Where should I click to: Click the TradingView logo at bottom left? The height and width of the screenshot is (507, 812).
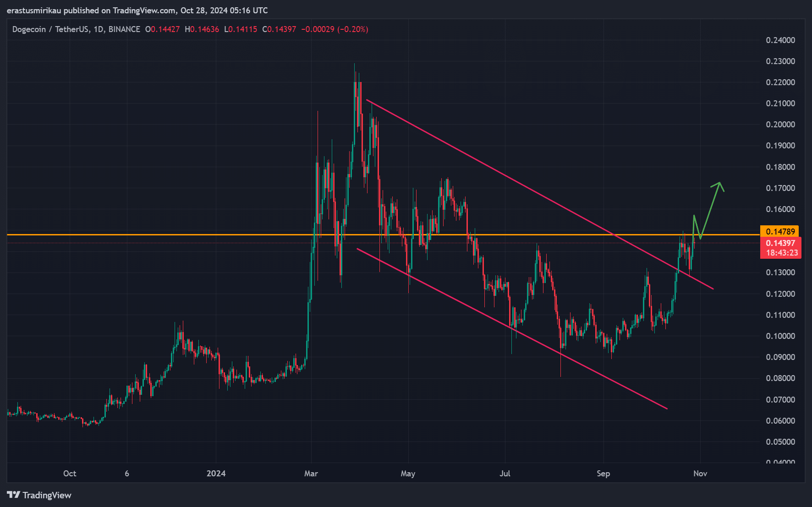(39, 495)
